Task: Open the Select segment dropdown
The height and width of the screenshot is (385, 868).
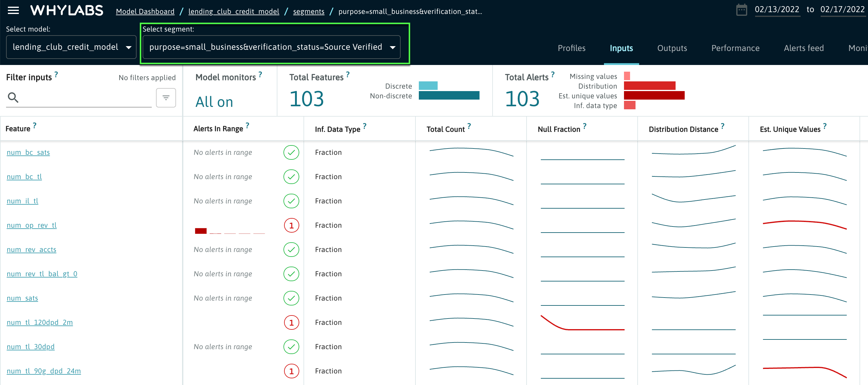Action: point(271,47)
